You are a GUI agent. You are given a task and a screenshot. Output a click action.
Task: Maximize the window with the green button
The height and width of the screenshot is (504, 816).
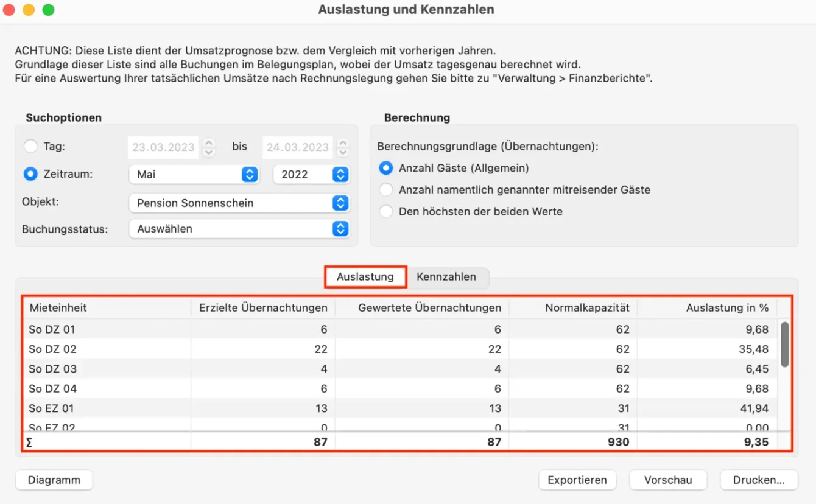click(48, 10)
